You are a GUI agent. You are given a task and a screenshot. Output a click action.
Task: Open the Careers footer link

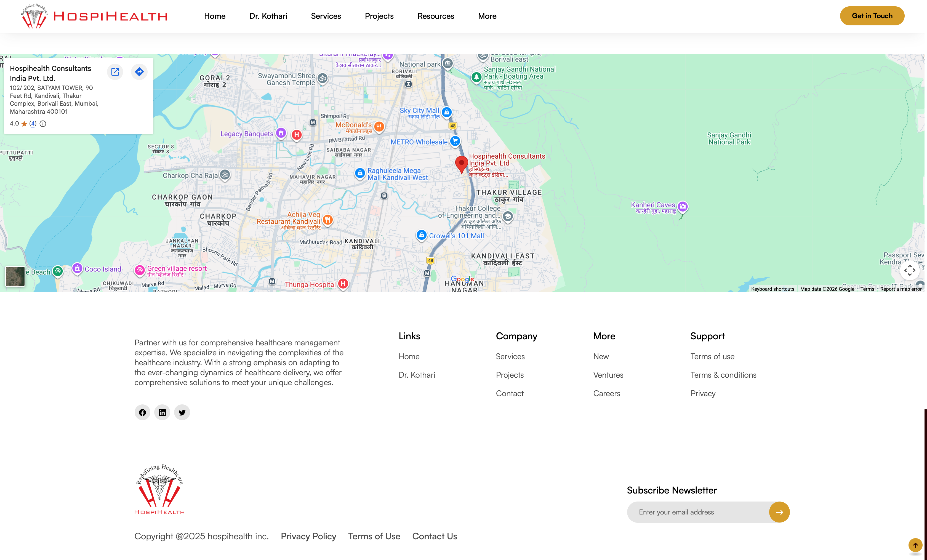(x=607, y=393)
